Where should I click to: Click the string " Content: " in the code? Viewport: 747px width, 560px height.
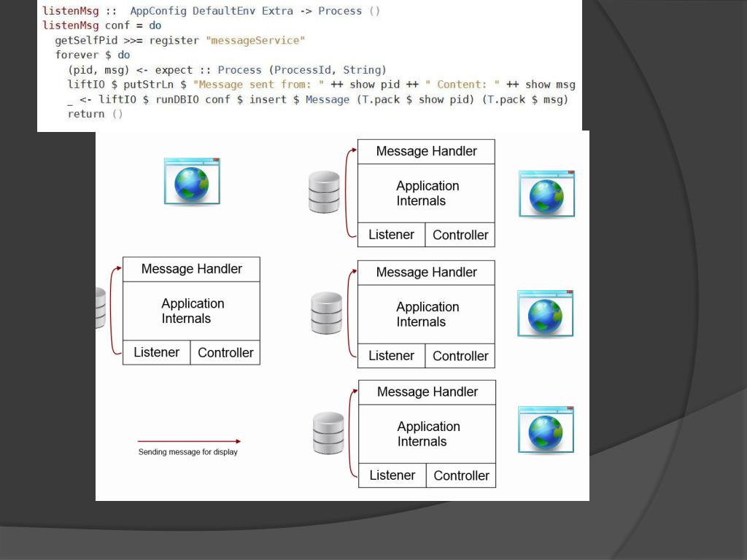[462, 85]
